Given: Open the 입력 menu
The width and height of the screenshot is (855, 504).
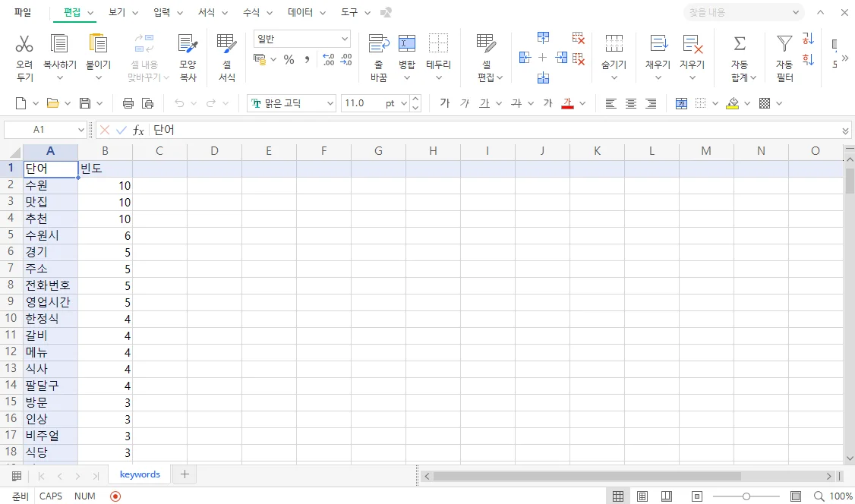Looking at the screenshot, I should 168,12.
